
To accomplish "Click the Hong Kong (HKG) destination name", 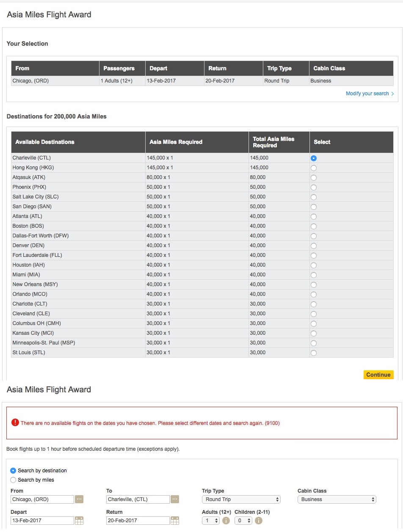I will [33, 168].
